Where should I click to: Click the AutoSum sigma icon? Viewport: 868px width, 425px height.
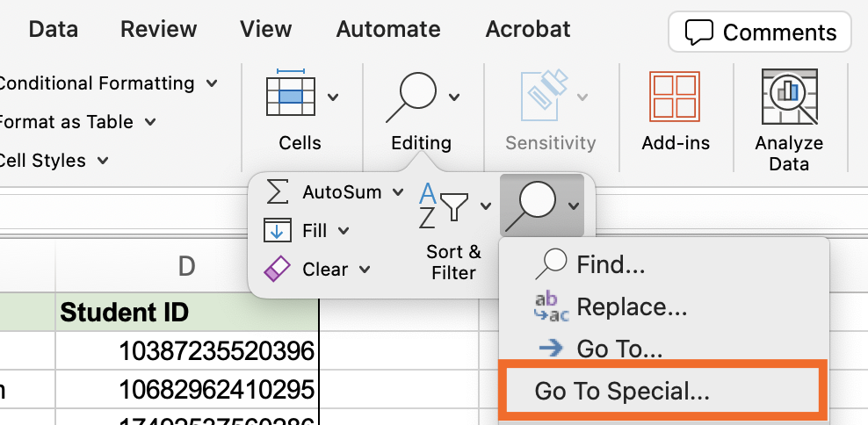(278, 191)
